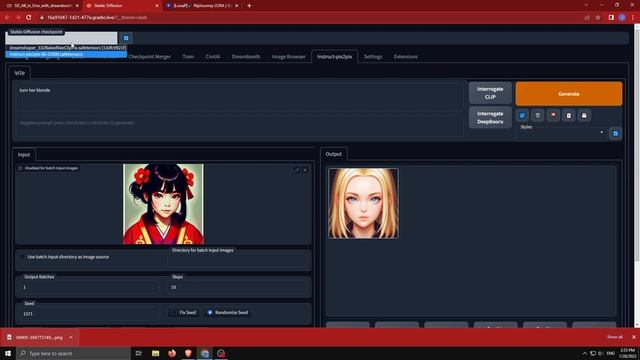The width and height of the screenshot is (640, 360).
Task: Switch to the Checkpoint Merger tab
Action: [x=149, y=57]
